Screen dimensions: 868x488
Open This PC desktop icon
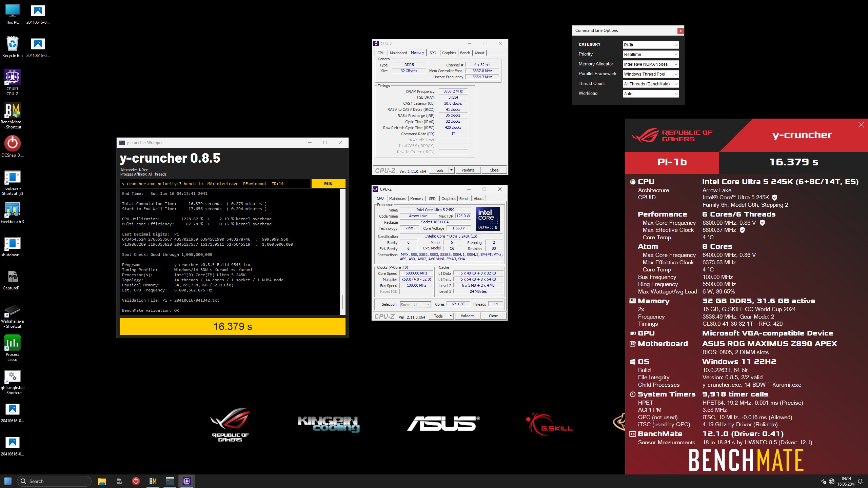coord(13,14)
